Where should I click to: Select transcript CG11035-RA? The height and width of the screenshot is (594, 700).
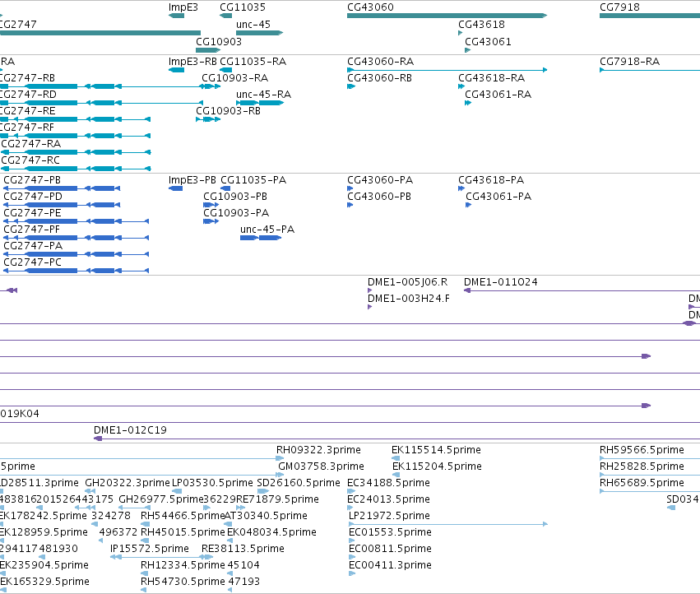(226, 70)
